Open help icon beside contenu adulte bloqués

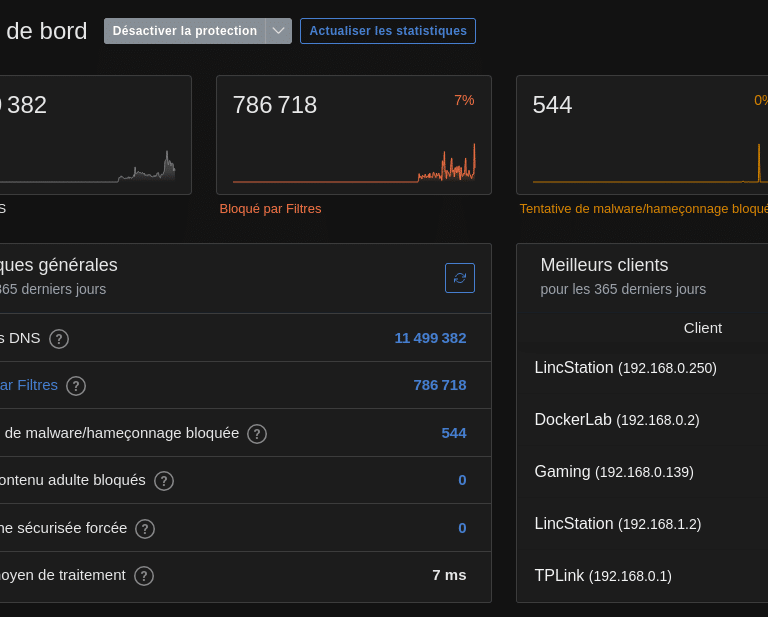[x=164, y=480]
